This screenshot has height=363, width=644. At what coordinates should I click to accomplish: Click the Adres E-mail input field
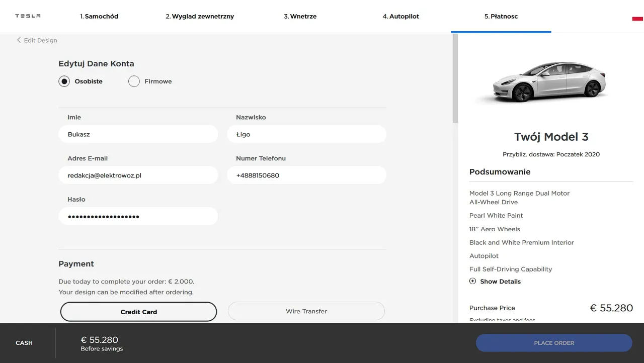pyautogui.click(x=138, y=175)
